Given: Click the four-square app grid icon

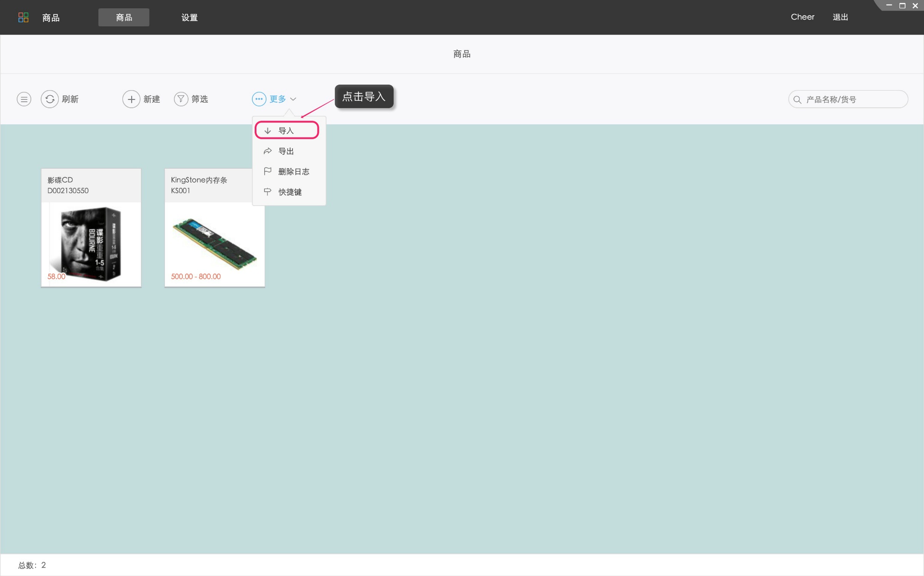Looking at the screenshot, I should 23,18.
